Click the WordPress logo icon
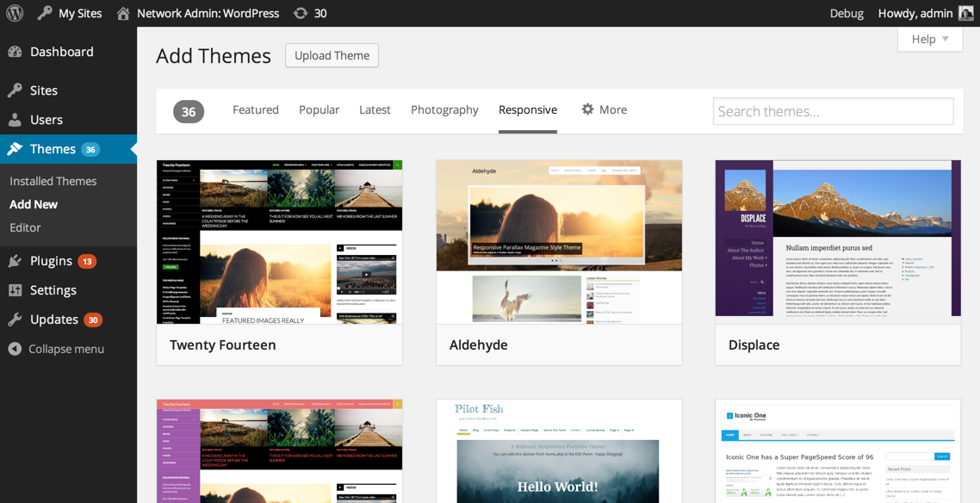This screenshot has height=503, width=980. click(x=15, y=13)
